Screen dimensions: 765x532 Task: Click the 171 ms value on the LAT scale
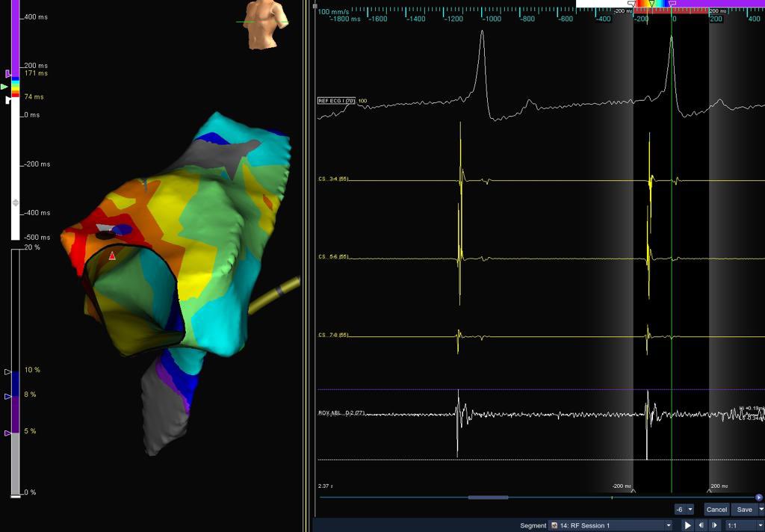point(36,73)
